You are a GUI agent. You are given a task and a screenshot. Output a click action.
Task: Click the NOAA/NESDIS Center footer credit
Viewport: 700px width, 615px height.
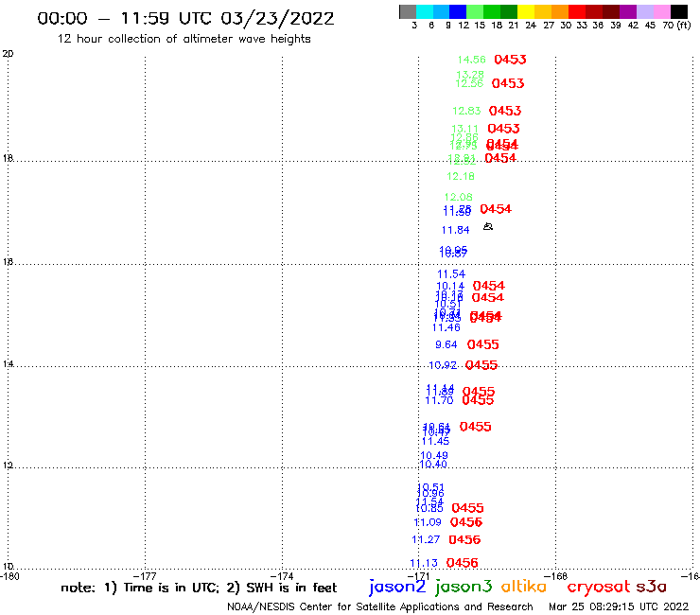tap(380, 606)
